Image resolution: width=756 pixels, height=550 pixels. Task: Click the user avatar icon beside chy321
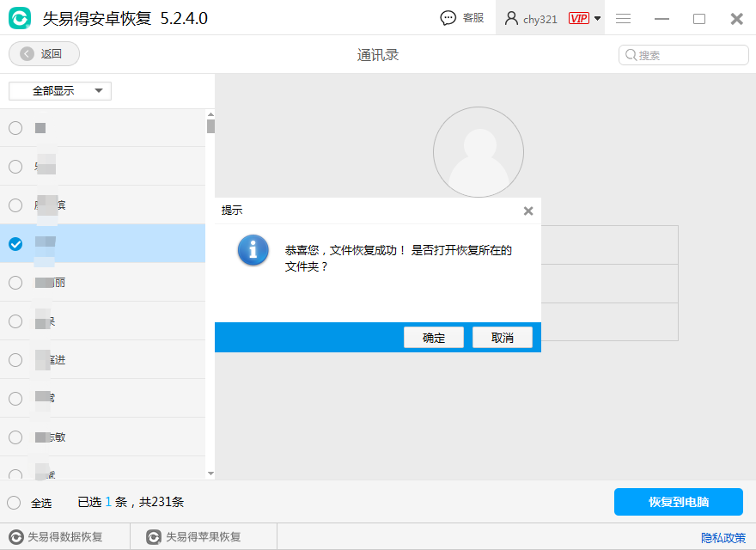click(511, 18)
